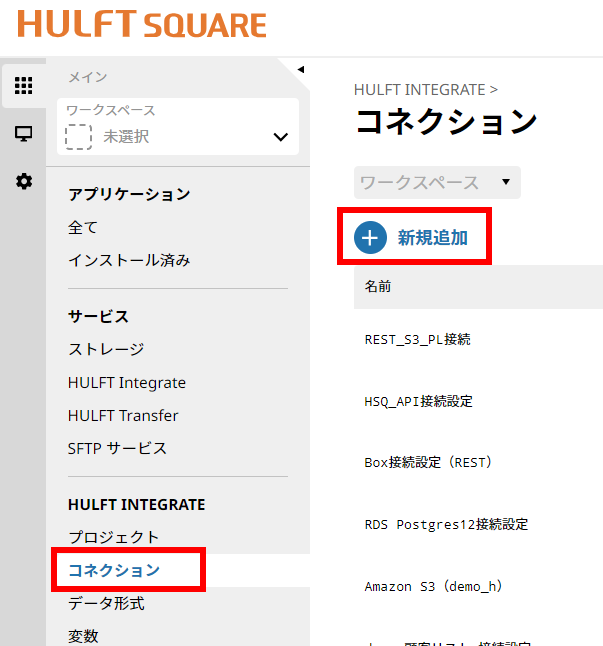Viewport: 603px width, 646px height.
Task: Click the アプリケーション section heading
Action: [129, 194]
